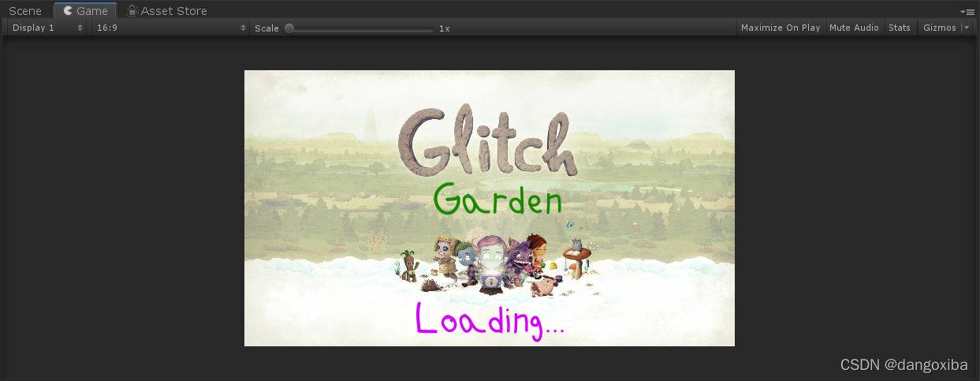Open the Display 1 dropdown
The width and height of the screenshot is (980, 381).
point(47,28)
